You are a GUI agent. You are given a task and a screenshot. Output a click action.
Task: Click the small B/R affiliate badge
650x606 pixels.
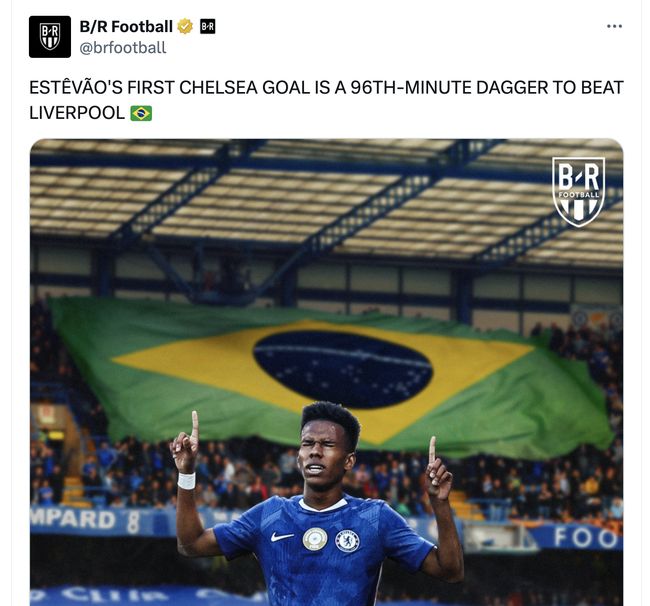pos(208,27)
